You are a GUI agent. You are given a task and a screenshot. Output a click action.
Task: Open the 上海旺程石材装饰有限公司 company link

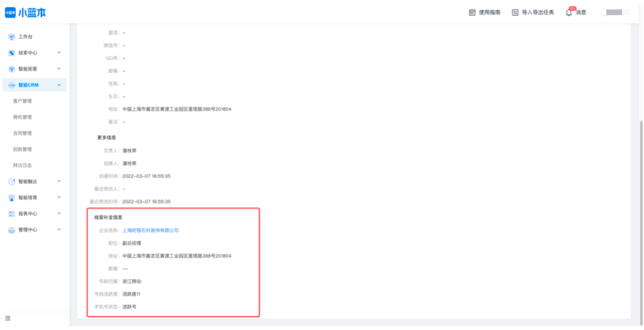coord(150,231)
